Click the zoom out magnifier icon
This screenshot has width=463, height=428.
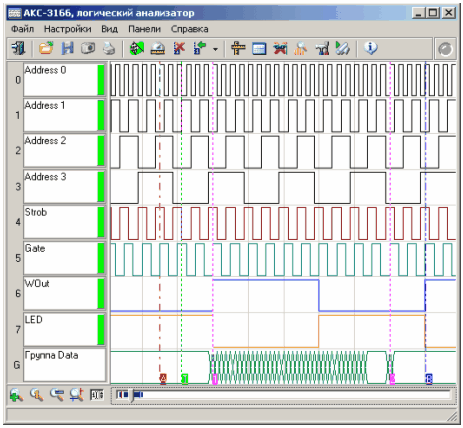(x=57, y=395)
